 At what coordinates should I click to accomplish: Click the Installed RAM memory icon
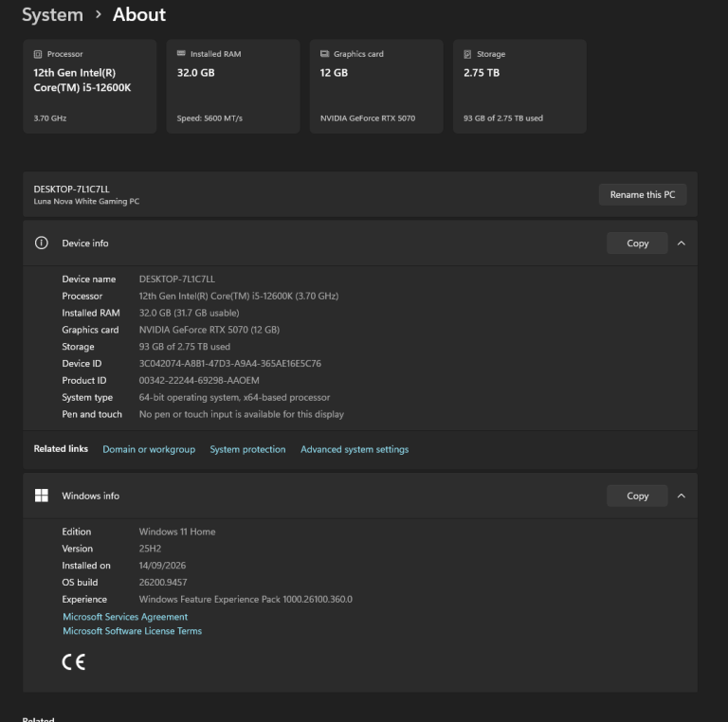pos(181,53)
